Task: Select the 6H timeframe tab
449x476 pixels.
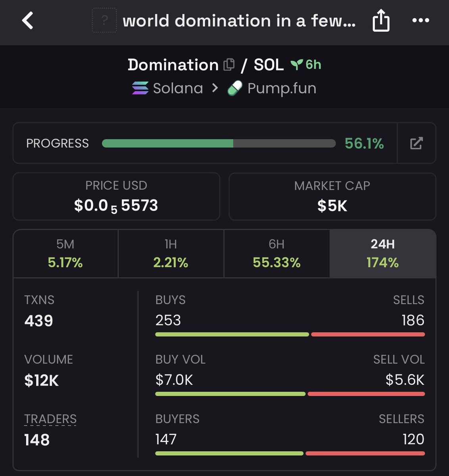Action: 277,253
